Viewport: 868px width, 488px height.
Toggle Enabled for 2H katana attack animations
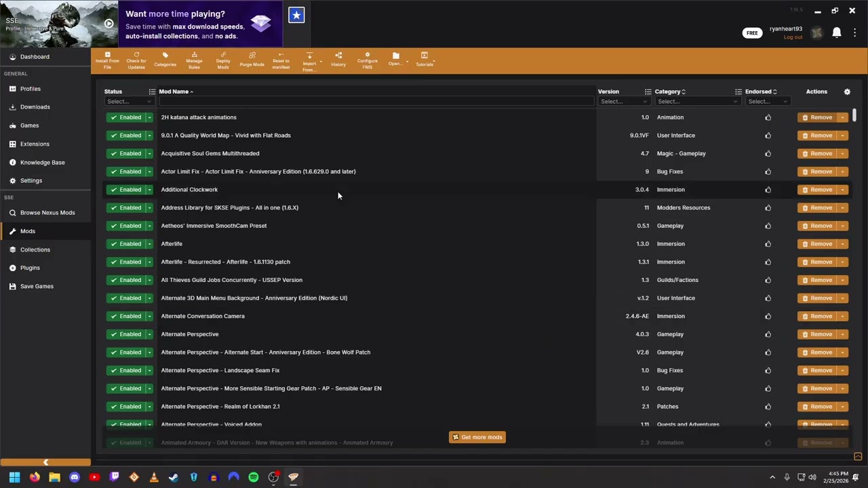(x=125, y=117)
